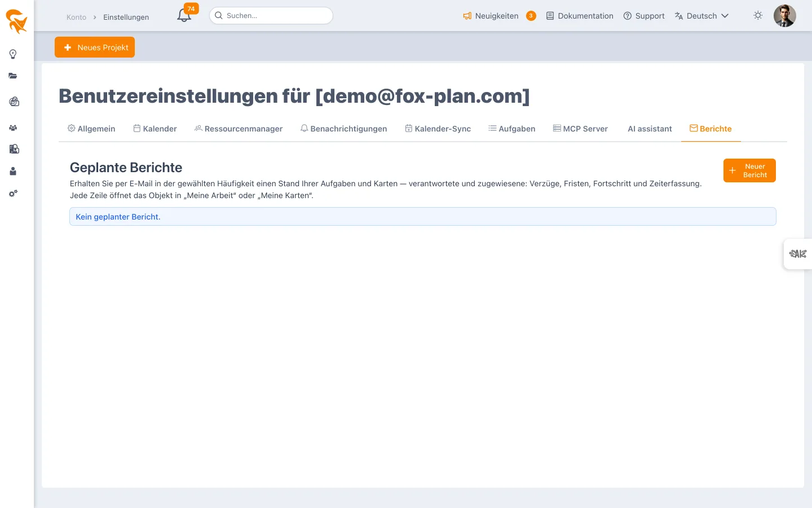Open the AI assistant tab
This screenshot has width=812, height=508.
(649, 129)
